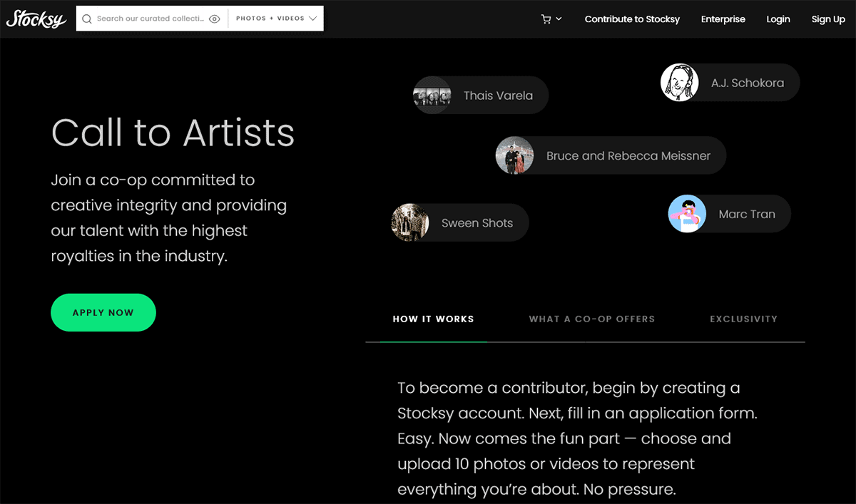Select the Exclusivity tab
The image size is (856, 504).
pos(743,319)
